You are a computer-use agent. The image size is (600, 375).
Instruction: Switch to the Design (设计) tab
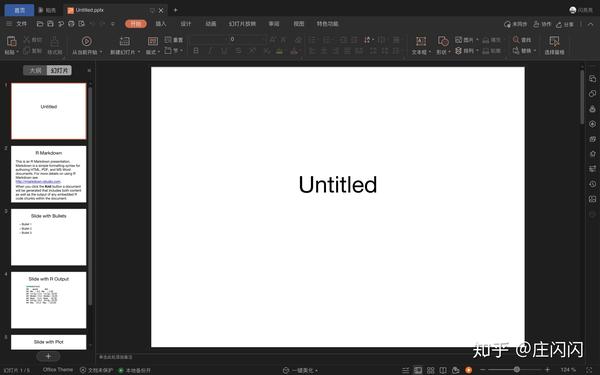click(186, 24)
